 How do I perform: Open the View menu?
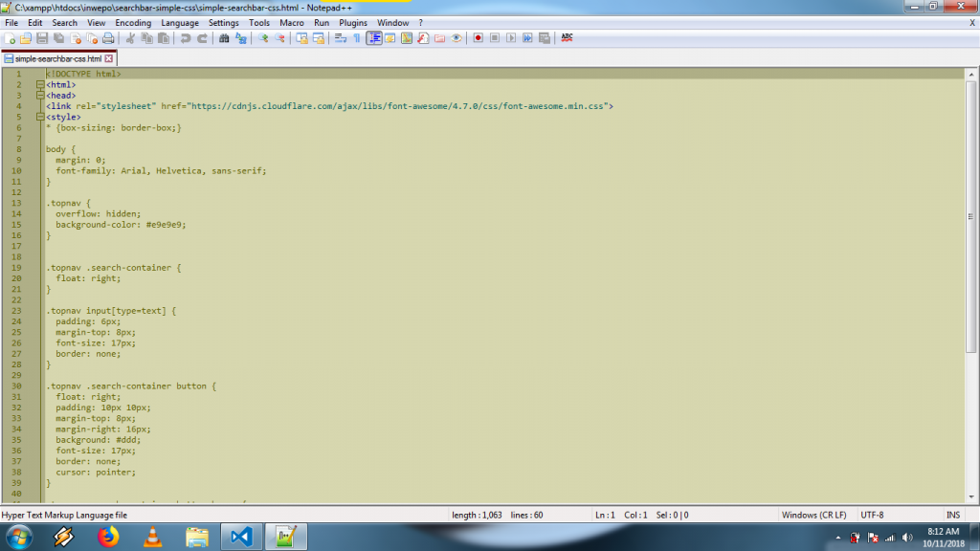coord(96,23)
